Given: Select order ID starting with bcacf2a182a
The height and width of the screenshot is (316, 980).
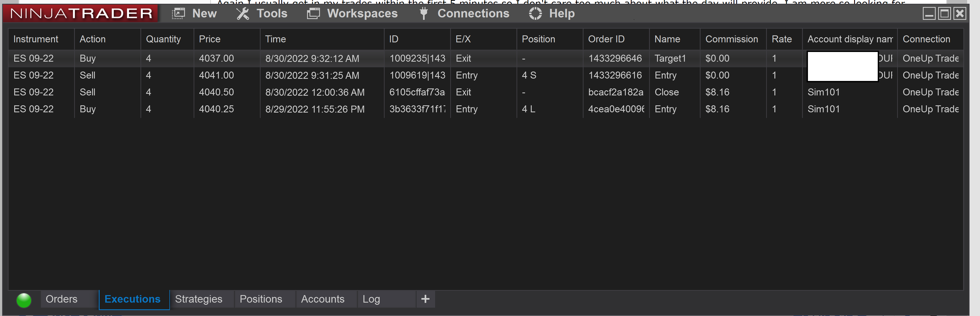Looking at the screenshot, I should click(616, 92).
